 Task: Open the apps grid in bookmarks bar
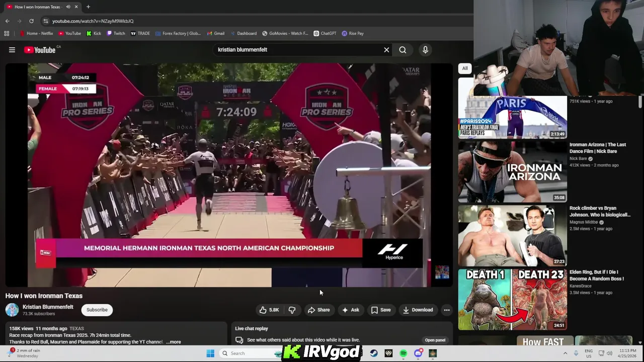click(7, 33)
